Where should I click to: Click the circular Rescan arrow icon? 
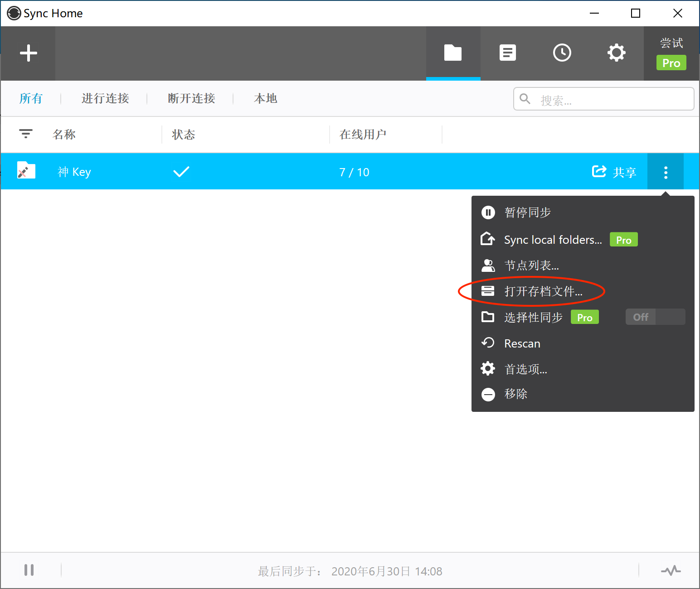point(488,343)
